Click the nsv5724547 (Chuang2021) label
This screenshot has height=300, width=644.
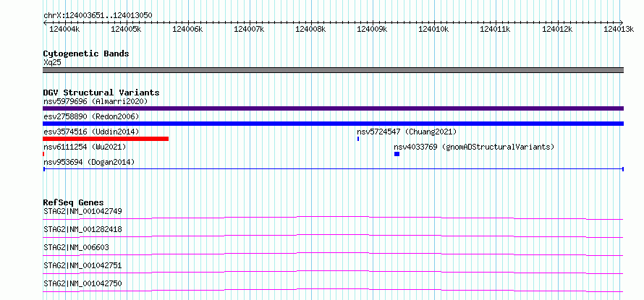(407, 132)
